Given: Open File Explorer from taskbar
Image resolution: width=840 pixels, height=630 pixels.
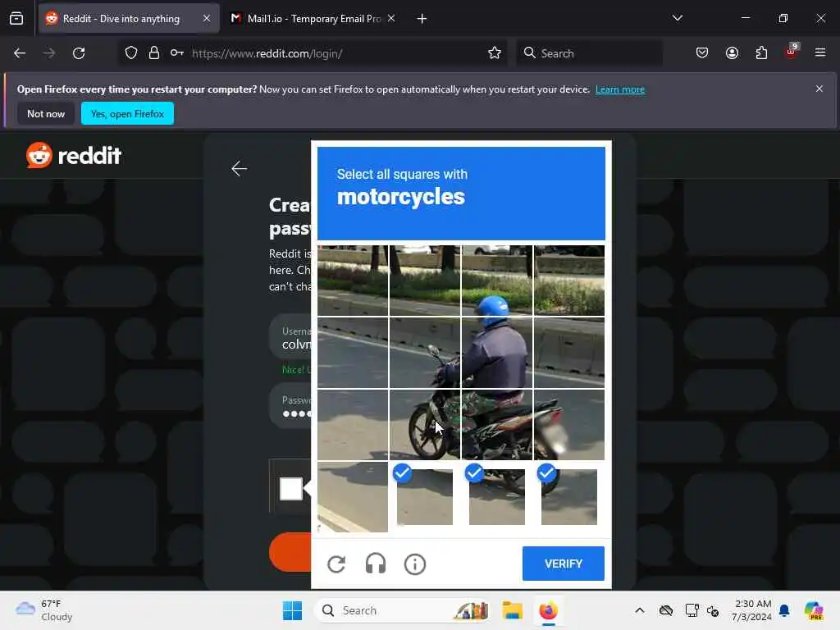Looking at the screenshot, I should click(x=512, y=610).
